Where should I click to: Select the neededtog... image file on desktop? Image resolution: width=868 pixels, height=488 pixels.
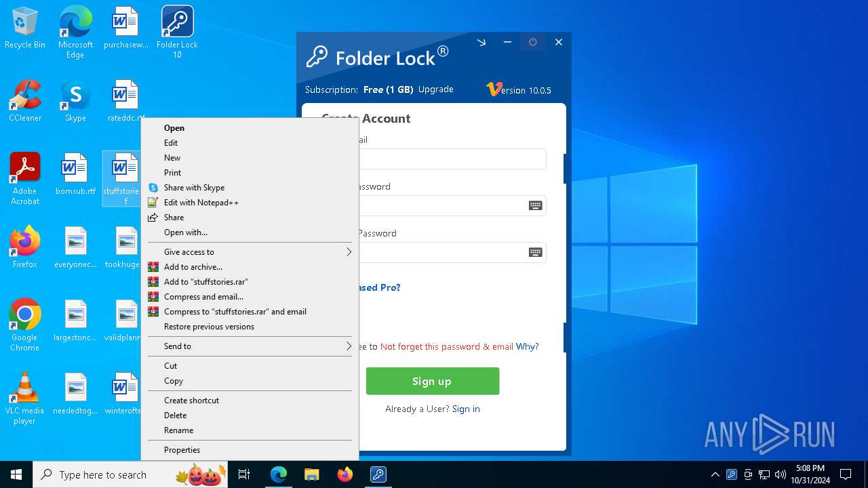75,394
